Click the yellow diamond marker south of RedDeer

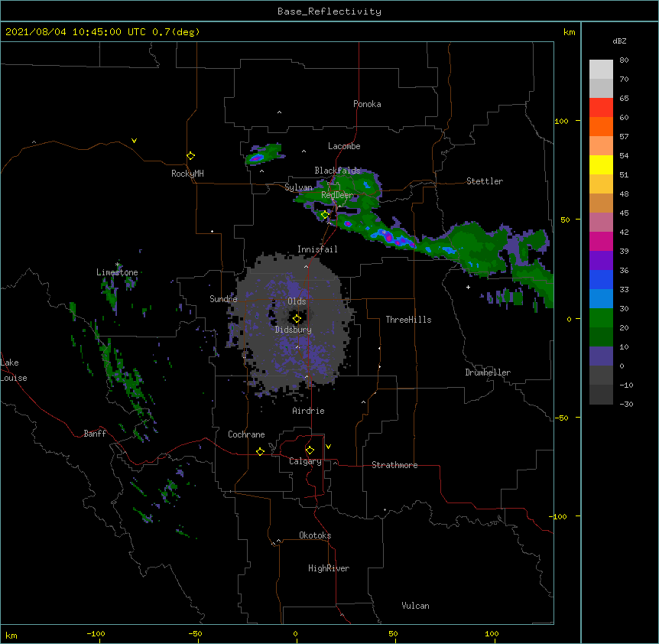click(x=325, y=215)
